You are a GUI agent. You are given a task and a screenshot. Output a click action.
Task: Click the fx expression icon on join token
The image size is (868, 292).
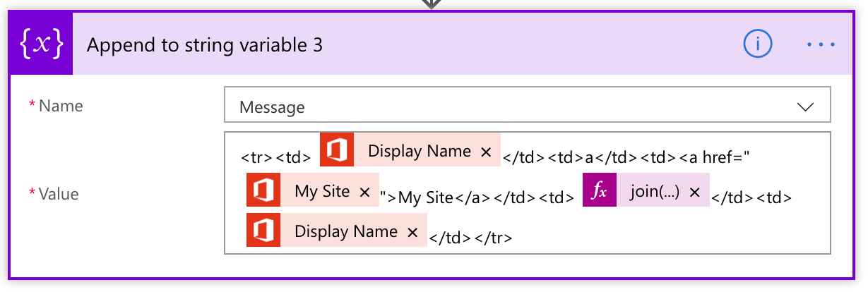coord(600,191)
